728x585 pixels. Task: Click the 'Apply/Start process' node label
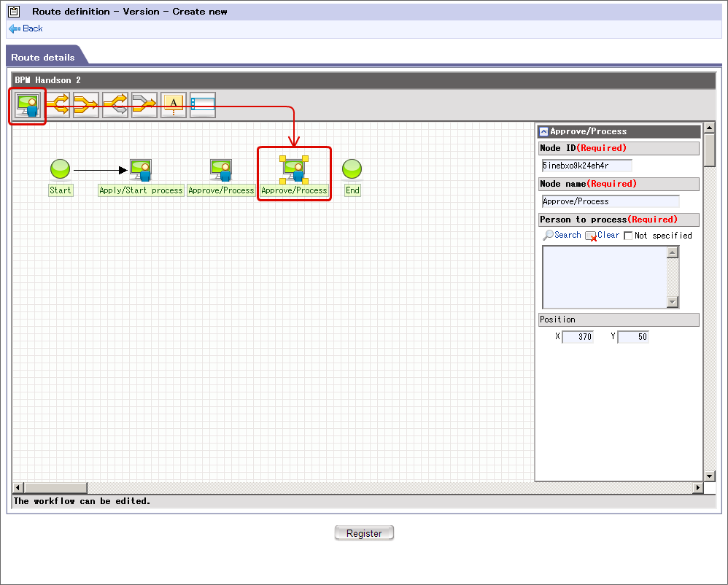tap(141, 190)
